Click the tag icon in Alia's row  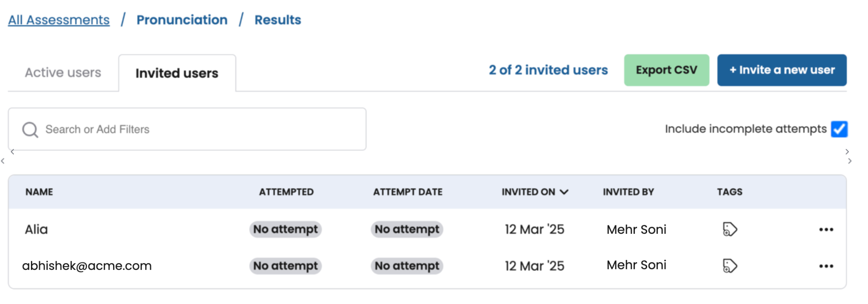730,229
